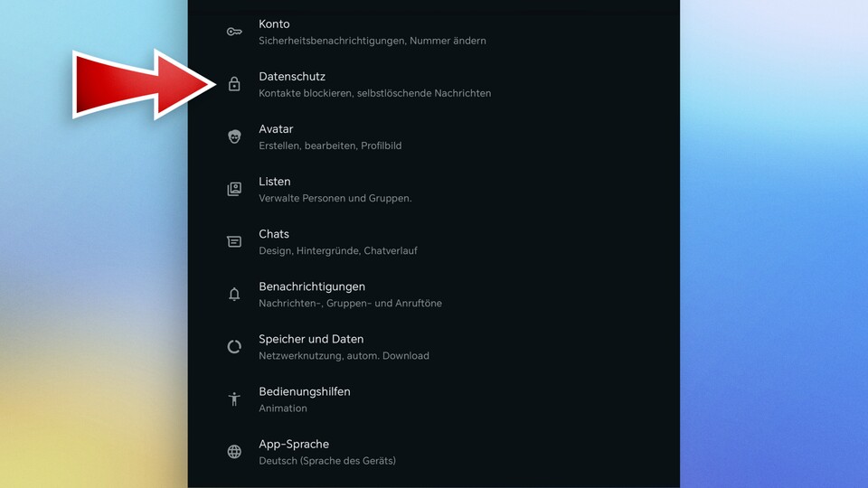Click the padlock icon next to Datenschutz
868x488 pixels.
click(x=234, y=84)
